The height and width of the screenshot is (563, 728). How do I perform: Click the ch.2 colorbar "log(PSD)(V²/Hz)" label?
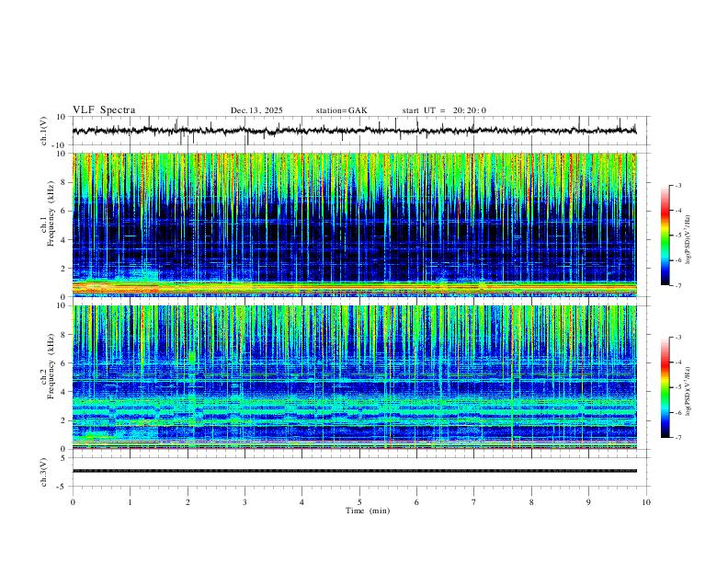pos(688,391)
